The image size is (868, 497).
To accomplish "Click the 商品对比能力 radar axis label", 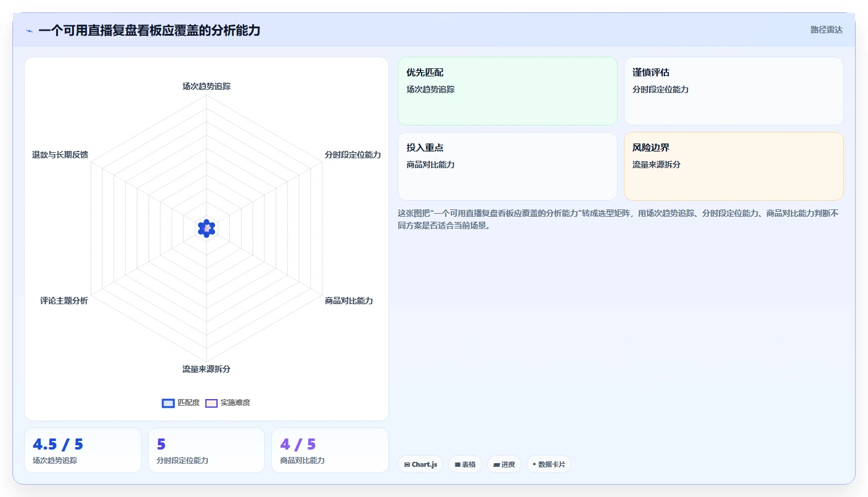I will [349, 301].
